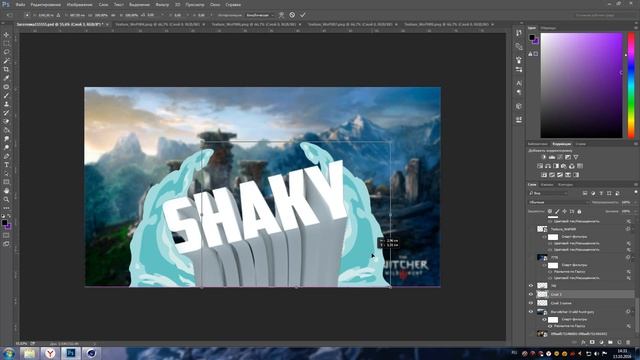The height and width of the screenshot is (360, 640).
Task: Open the Windows Start button
Action: pyautogui.click(x=9, y=353)
